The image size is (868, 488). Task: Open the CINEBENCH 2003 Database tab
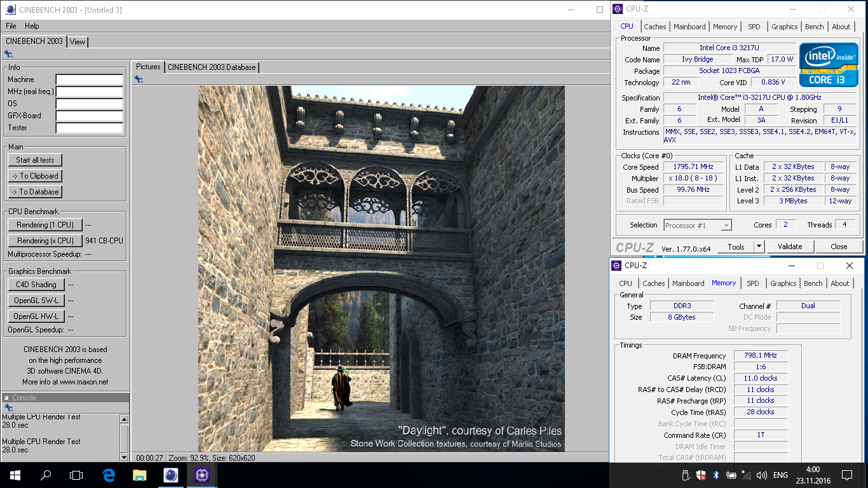pyautogui.click(x=212, y=67)
